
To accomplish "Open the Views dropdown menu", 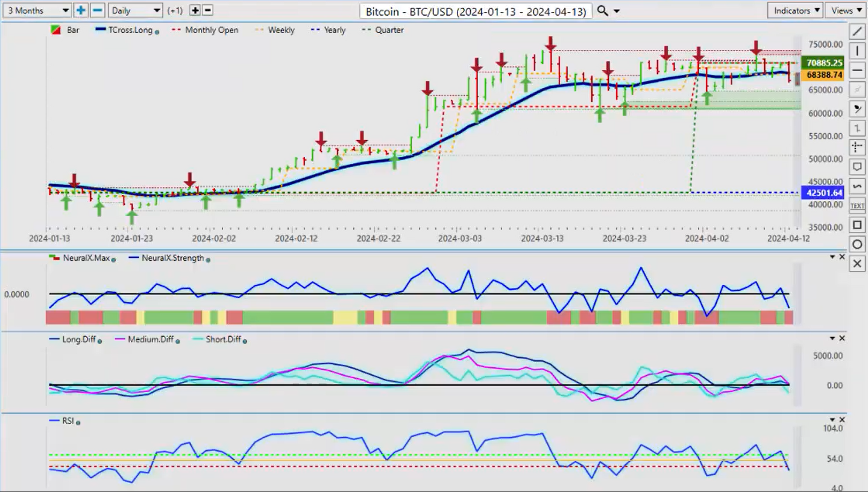I will click(x=846, y=10).
